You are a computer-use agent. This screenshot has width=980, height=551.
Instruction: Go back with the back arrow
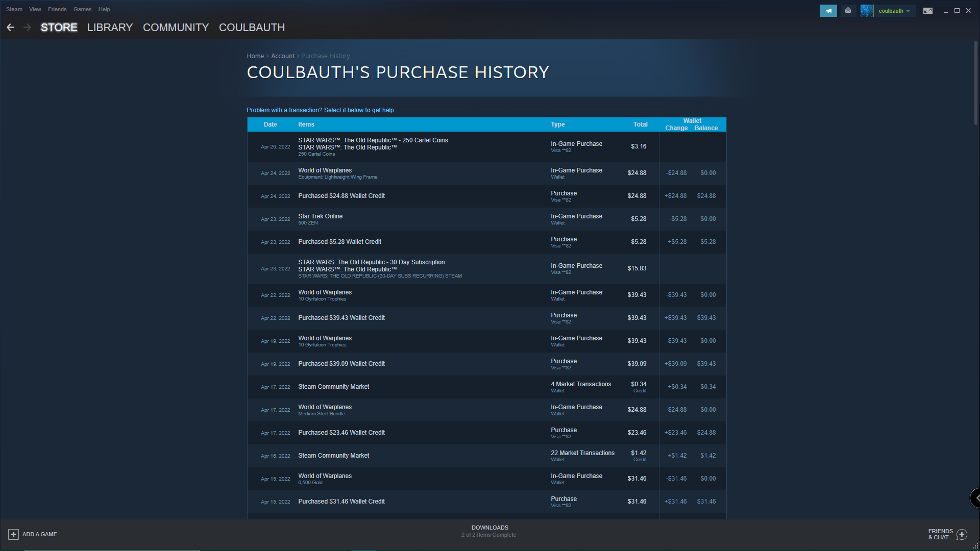pyautogui.click(x=11, y=28)
